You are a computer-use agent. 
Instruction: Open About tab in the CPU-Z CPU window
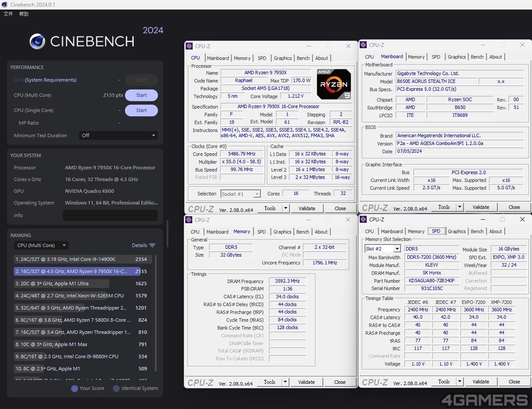[322, 58]
